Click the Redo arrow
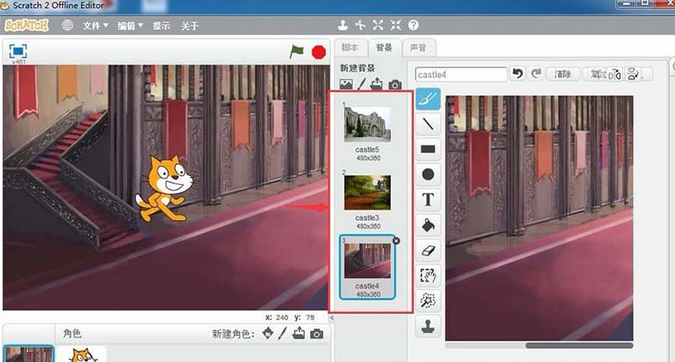The image size is (675, 362). pos(536,74)
